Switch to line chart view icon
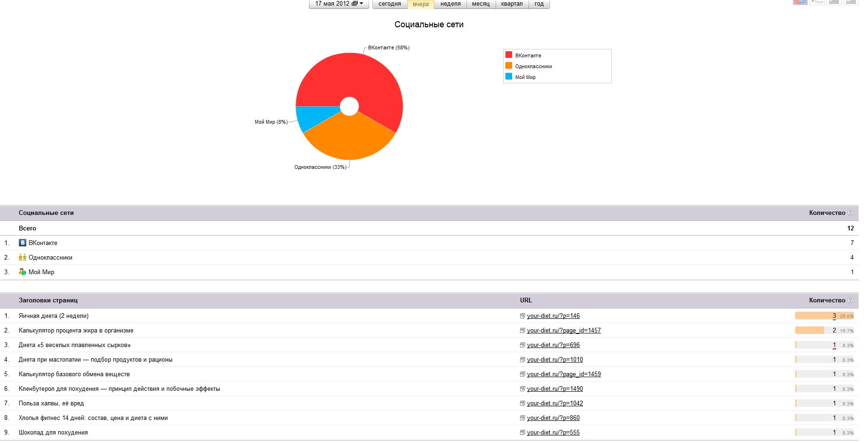 817,2
